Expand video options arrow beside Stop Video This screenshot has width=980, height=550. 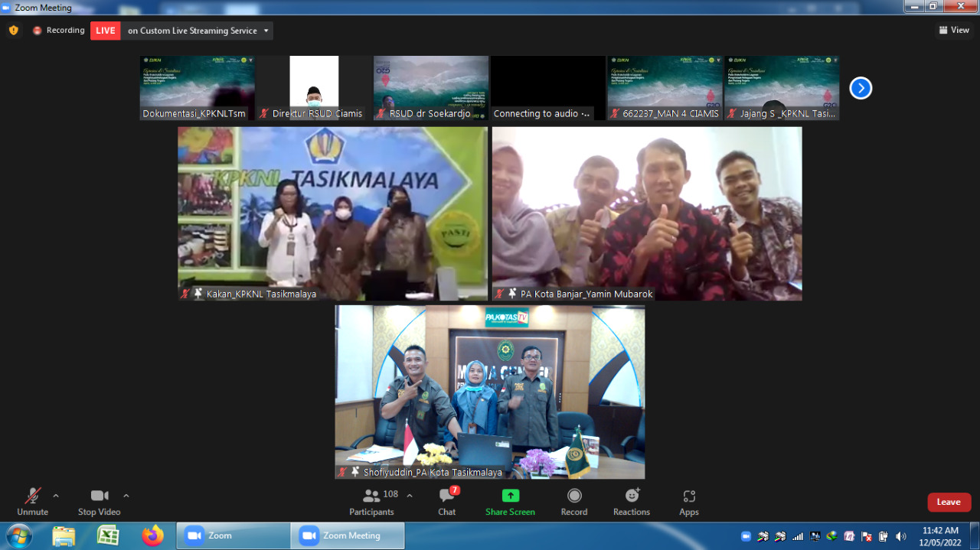point(126,496)
